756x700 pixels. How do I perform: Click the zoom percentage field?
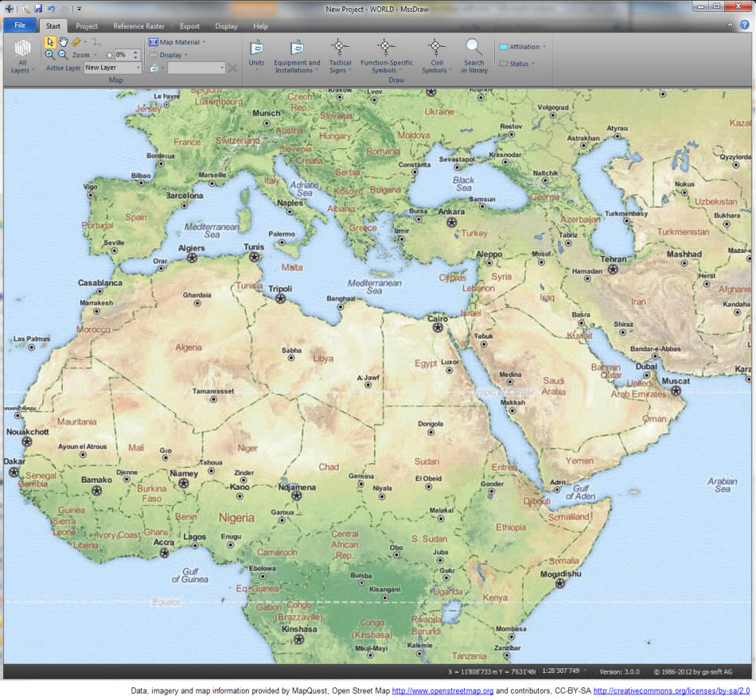click(122, 55)
